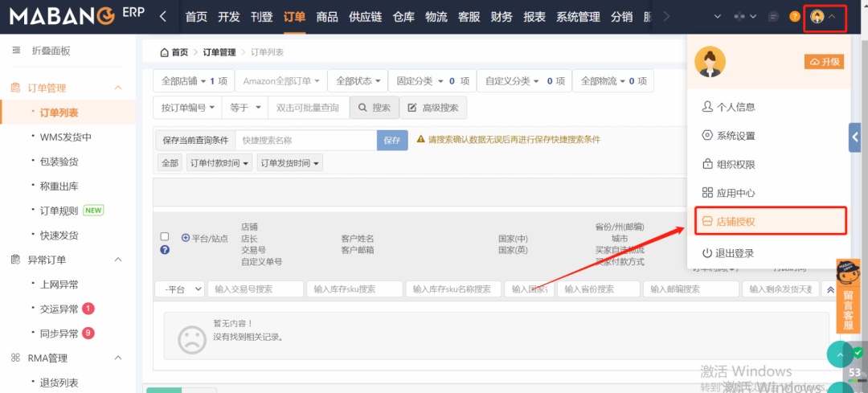Click the plus icon beside 平台/站点
868x393 pixels.
(186, 238)
